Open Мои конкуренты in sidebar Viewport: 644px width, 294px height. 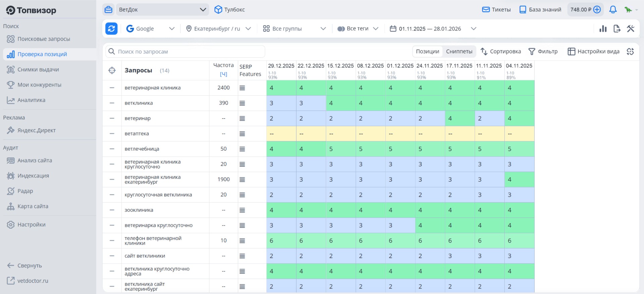(39, 85)
